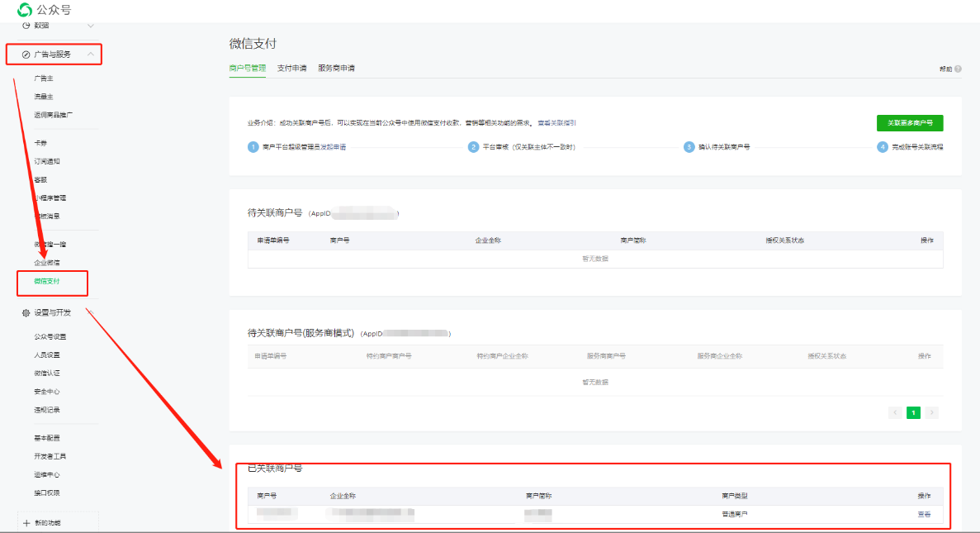Click the plus icon beside 新的功能

tap(26, 523)
